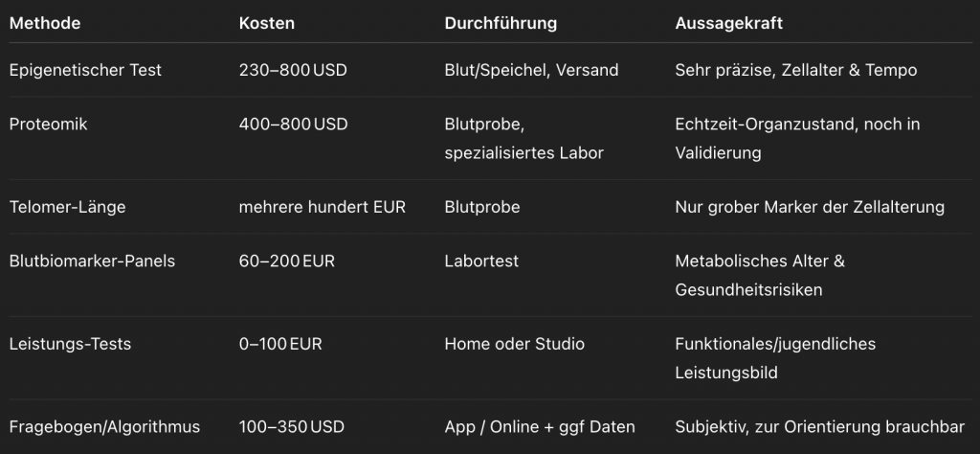Click the Methode column header
Viewport: 980px width, 454px height.
tap(44, 22)
